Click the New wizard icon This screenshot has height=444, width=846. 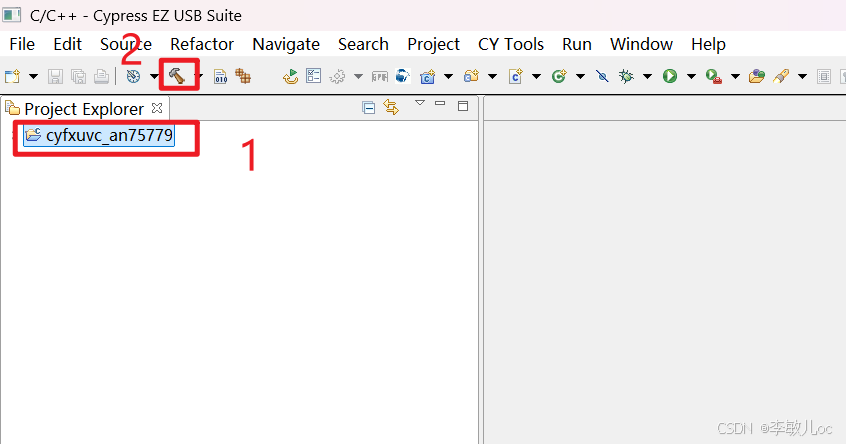point(12,76)
